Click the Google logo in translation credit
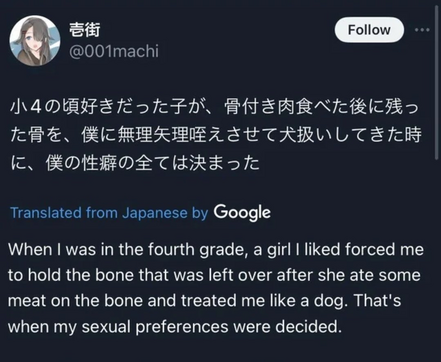The width and height of the screenshot is (441, 362). point(242,212)
